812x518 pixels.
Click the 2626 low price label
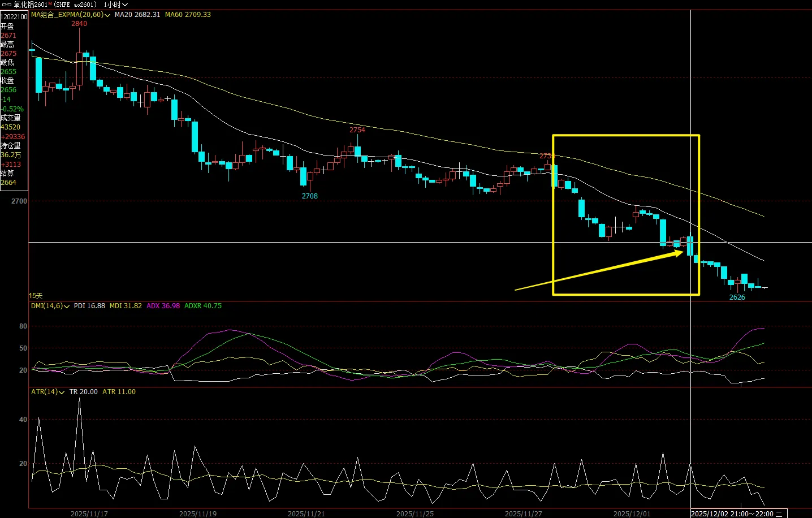coord(737,297)
